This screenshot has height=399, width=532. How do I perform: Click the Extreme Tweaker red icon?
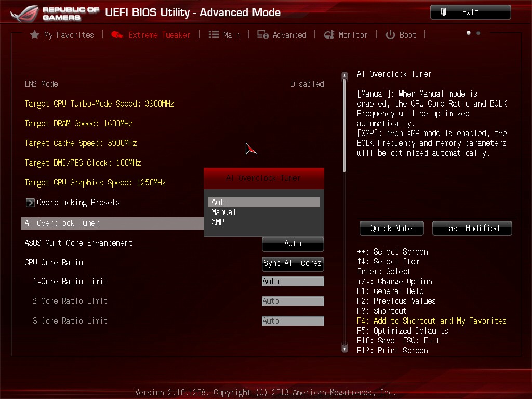(117, 35)
